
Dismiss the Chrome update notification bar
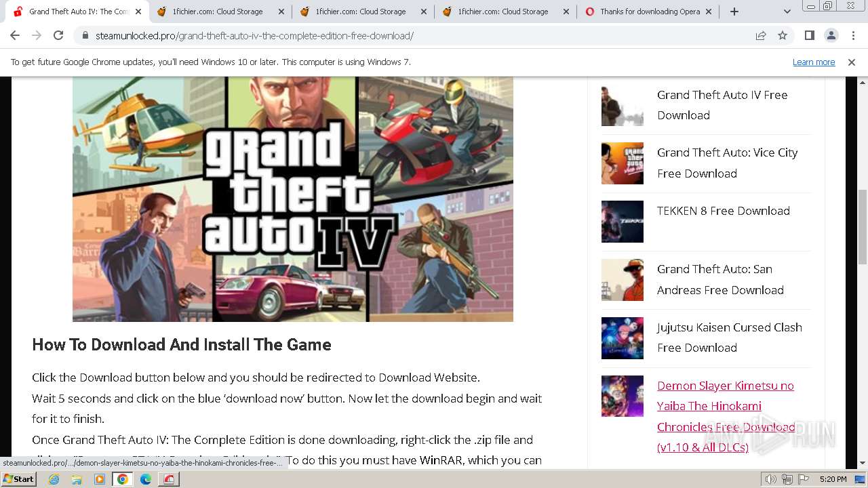[x=852, y=62]
